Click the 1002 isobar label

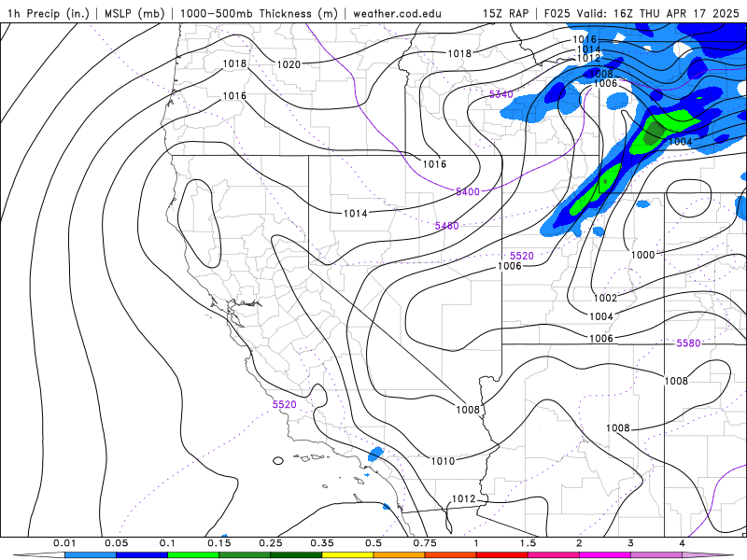click(605, 298)
